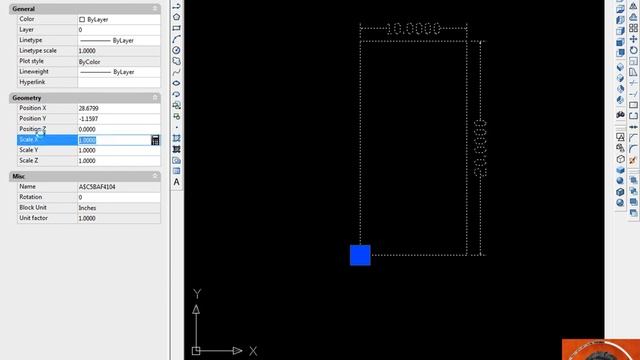
Task: Open the Color ByLayer dropdown
Action: tap(119, 19)
